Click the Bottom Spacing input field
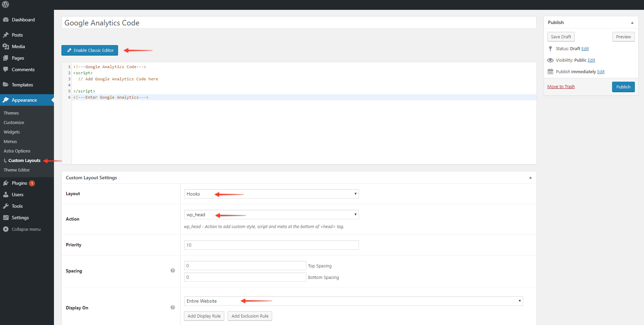Viewport: 644px width, 325px height. (x=245, y=277)
